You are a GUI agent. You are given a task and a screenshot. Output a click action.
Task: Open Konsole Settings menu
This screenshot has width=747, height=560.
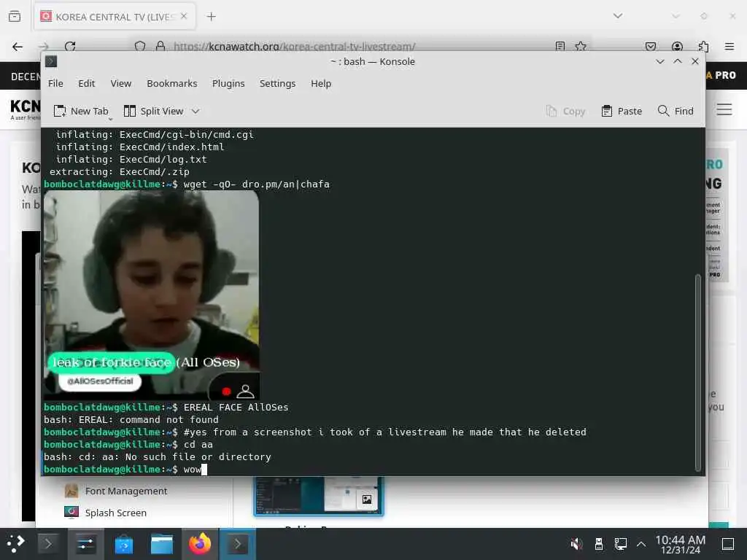coord(277,83)
